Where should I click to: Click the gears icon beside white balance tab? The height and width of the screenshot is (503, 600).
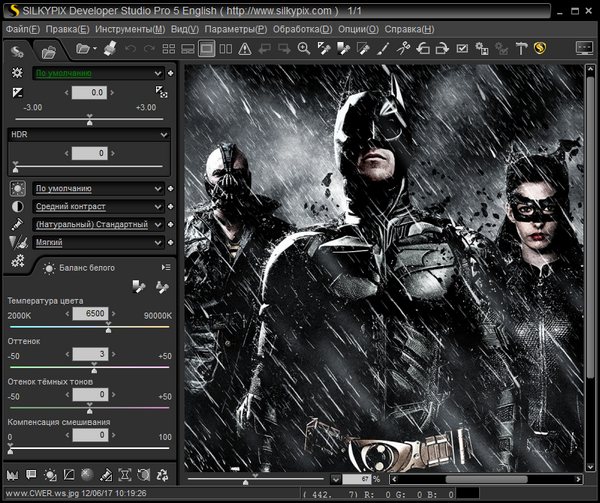coord(17,261)
